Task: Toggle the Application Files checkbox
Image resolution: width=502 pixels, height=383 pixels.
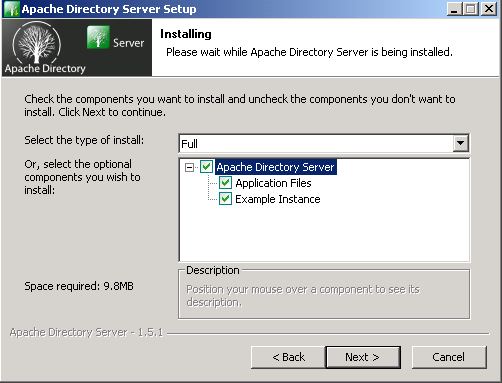Action: pos(225,183)
